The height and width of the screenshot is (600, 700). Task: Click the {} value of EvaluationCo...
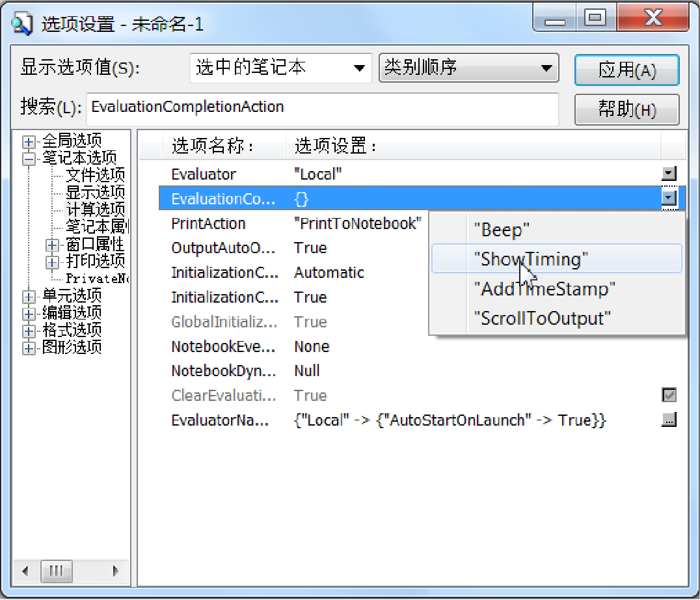301,199
